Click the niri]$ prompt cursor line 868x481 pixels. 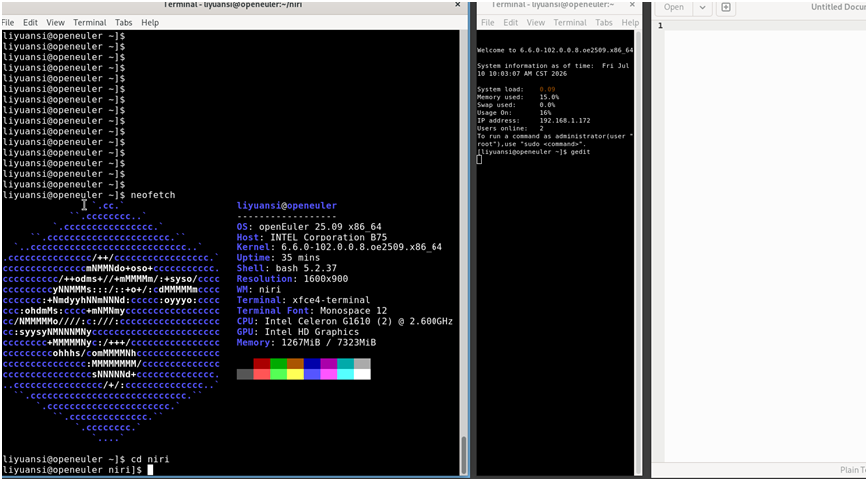pyautogui.click(x=78, y=470)
